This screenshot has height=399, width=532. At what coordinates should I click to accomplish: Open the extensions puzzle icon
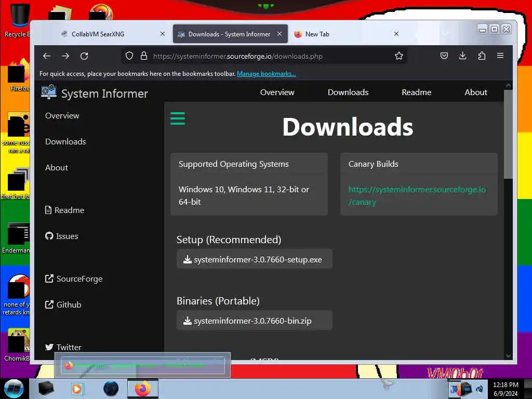point(482,56)
